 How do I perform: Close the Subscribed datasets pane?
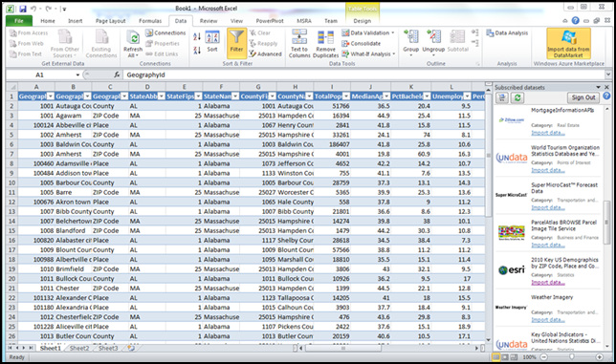606,87
